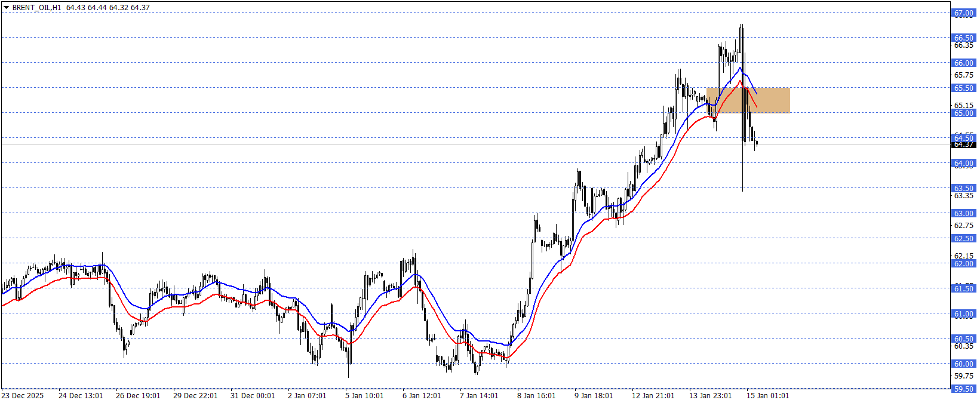Click the 6 Jan 12:01 time axis label
Screen dimensions: 980x403
[x=422, y=396]
